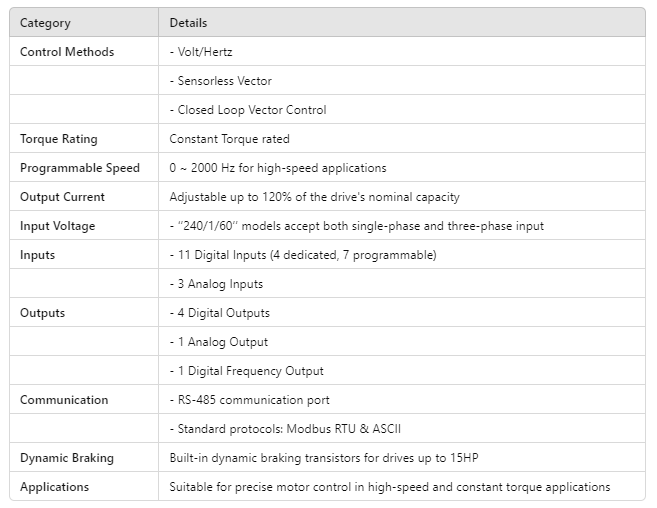Click the 0 ~ 2000 Hz speed text

tap(278, 168)
